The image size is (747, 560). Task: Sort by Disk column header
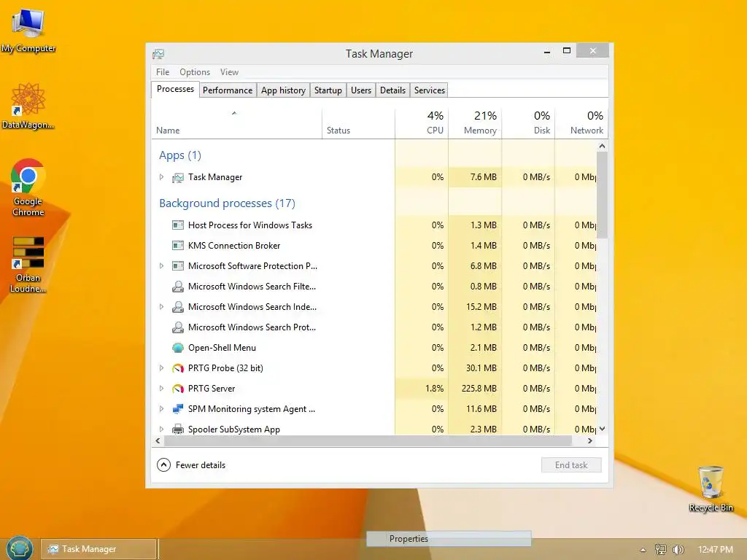tap(528, 124)
